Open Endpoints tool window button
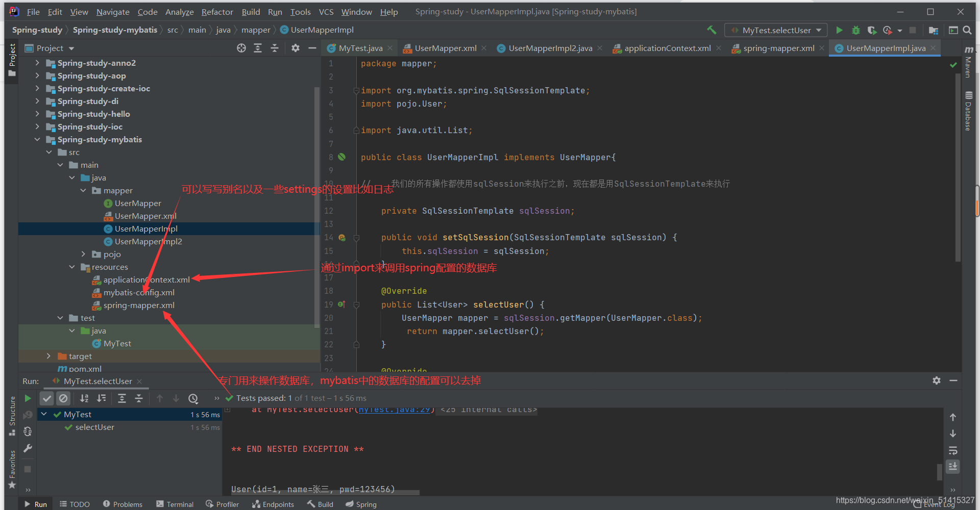 point(273,504)
